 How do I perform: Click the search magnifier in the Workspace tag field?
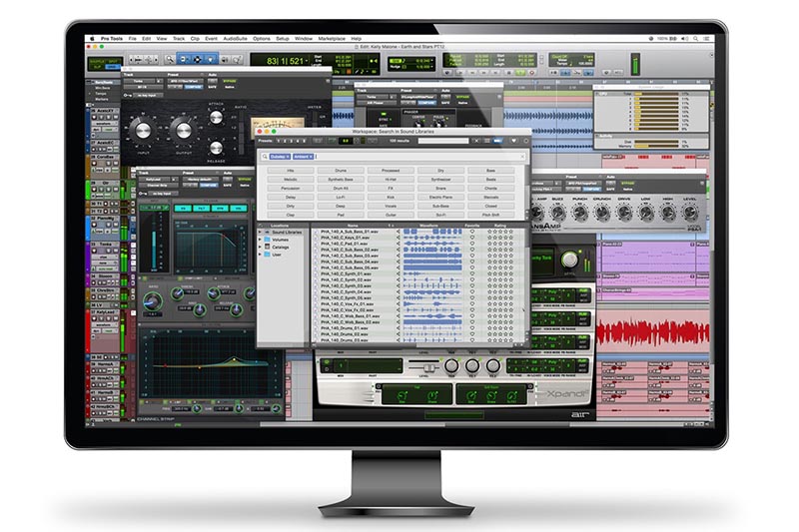coord(265,157)
